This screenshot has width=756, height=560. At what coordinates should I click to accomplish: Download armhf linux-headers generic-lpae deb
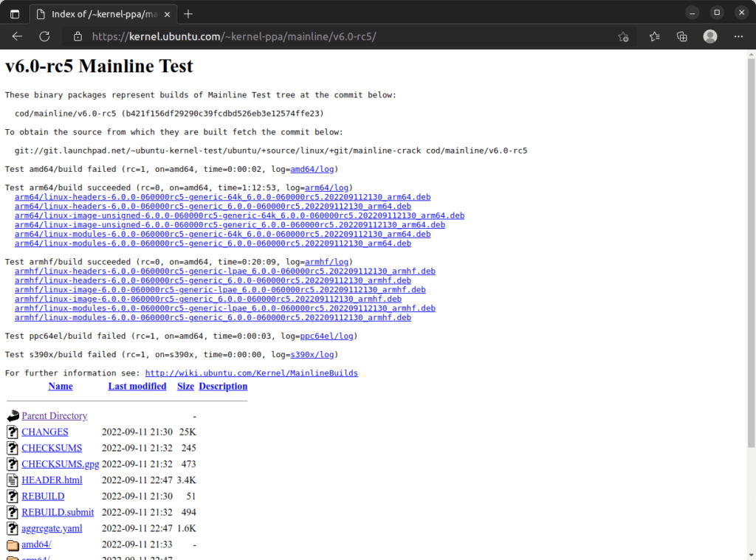click(x=224, y=271)
